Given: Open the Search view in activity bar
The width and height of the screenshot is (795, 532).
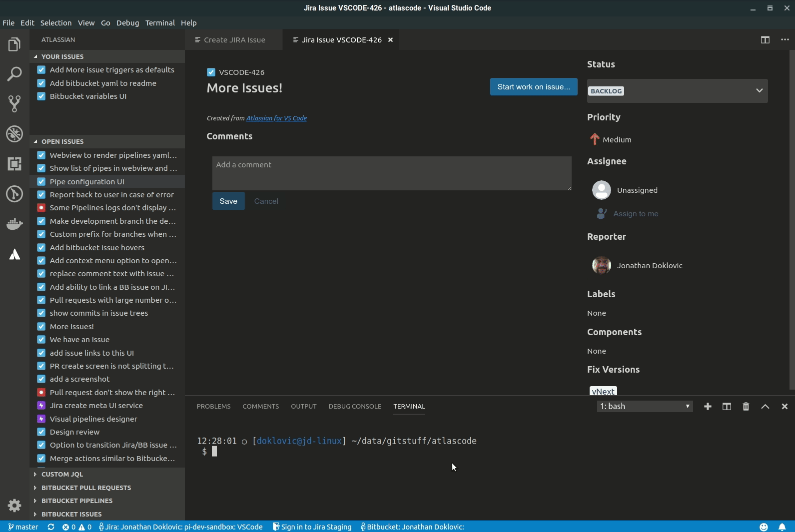Looking at the screenshot, I should click(x=14, y=74).
